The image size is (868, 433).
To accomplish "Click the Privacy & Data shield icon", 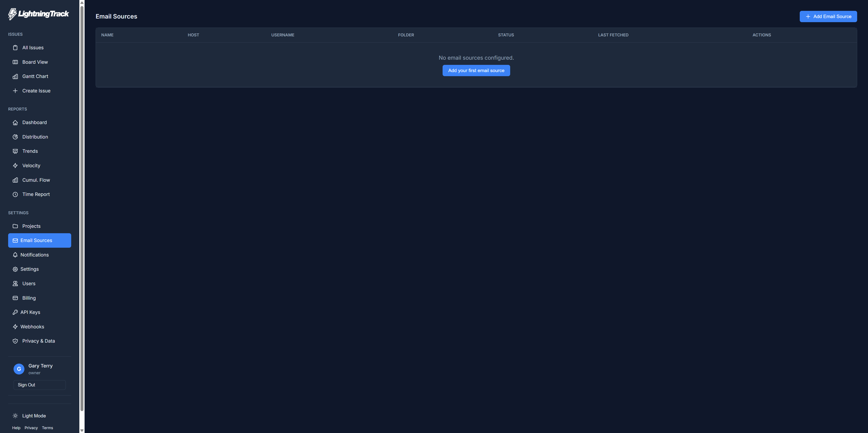I will pyautogui.click(x=16, y=341).
